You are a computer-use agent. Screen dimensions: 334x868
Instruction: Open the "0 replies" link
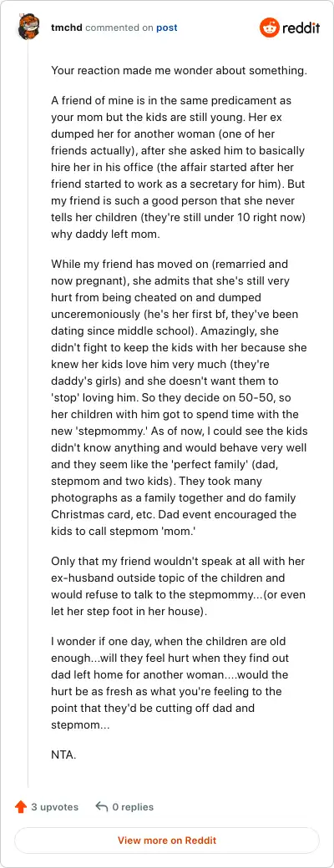tap(133, 806)
